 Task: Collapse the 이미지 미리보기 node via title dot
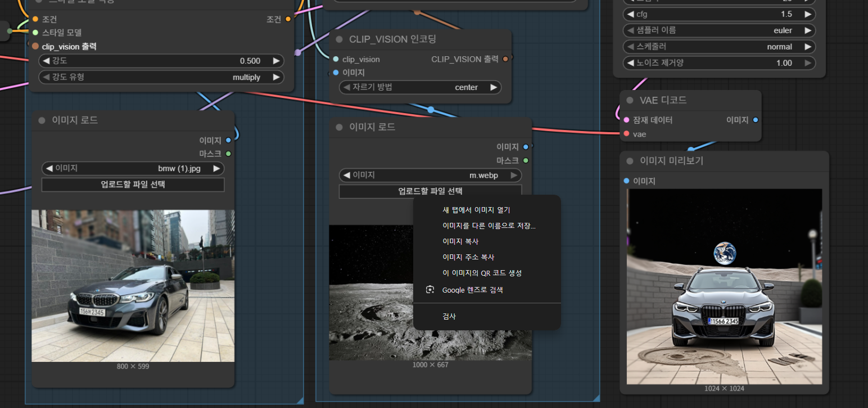click(x=630, y=161)
